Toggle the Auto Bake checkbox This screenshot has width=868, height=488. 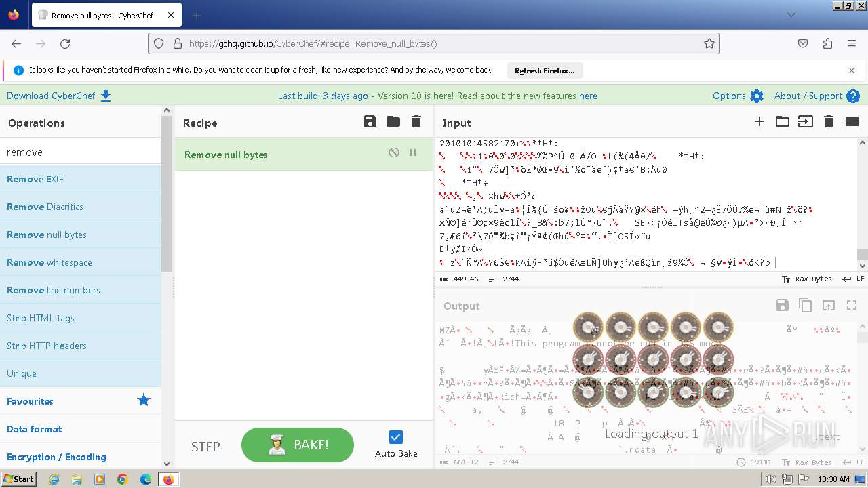(396, 437)
